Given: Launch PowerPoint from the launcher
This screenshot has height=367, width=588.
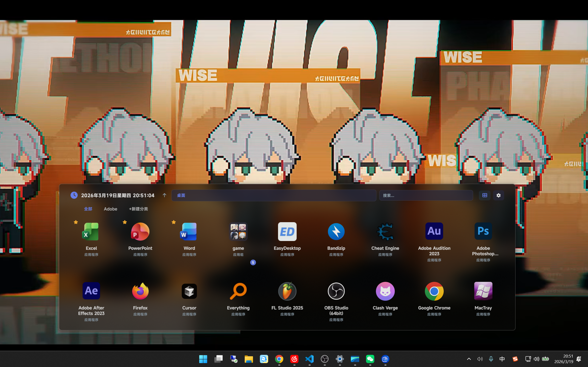Looking at the screenshot, I should 140,232.
